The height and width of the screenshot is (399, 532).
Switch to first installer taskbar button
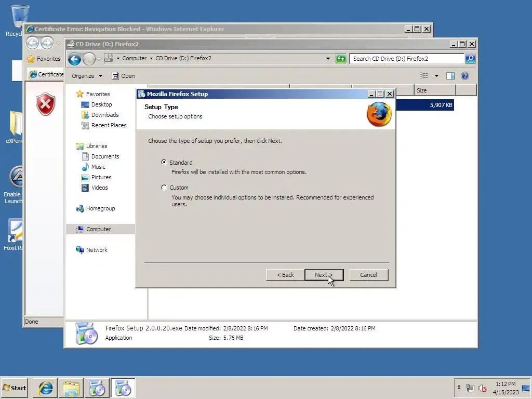point(97,388)
